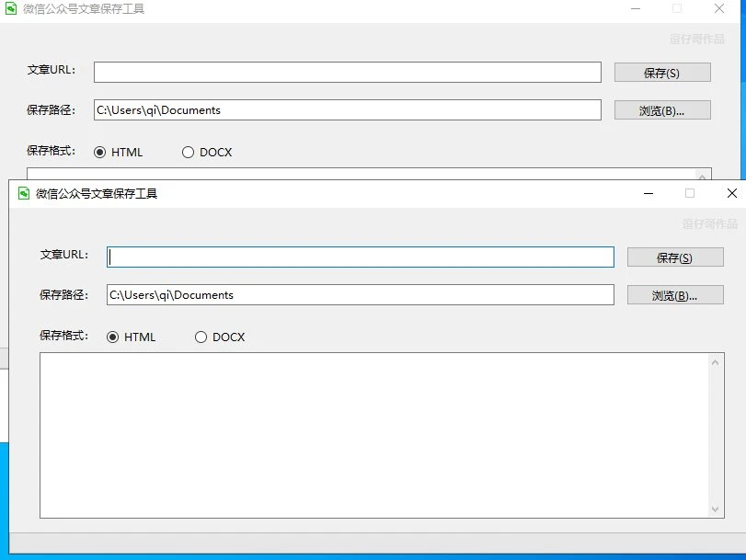Viewport: 746px width, 560px height.
Task: Click the green app icon in the background window title bar
Action: [11, 9]
